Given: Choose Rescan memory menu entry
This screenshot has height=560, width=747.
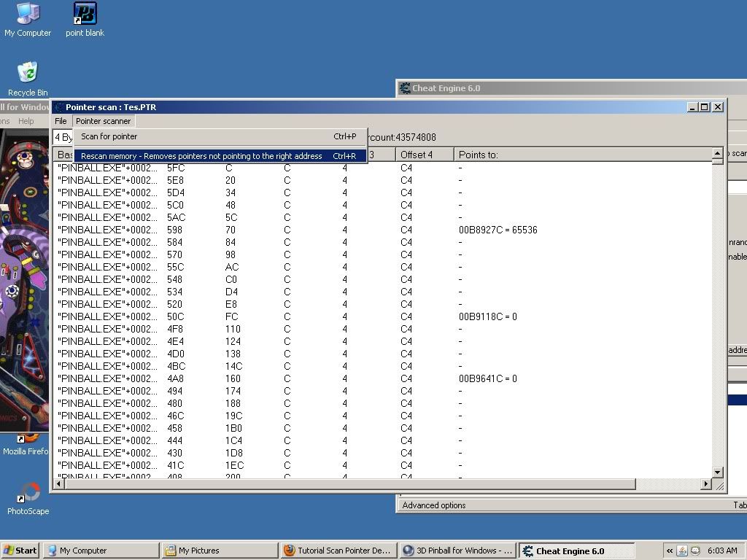Looking at the screenshot, I should [x=219, y=156].
